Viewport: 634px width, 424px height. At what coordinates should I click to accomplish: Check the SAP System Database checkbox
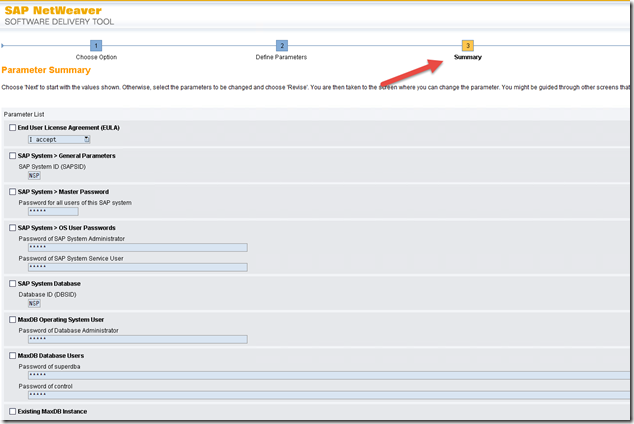coord(12,284)
